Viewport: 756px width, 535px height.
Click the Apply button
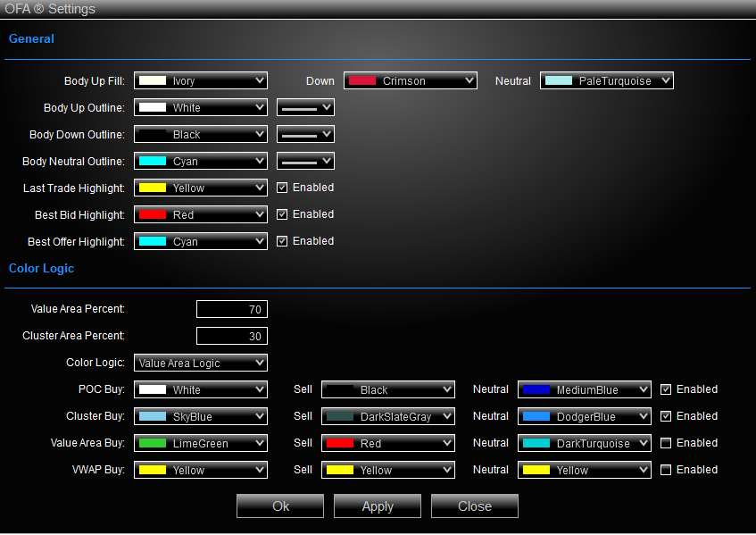click(x=378, y=506)
